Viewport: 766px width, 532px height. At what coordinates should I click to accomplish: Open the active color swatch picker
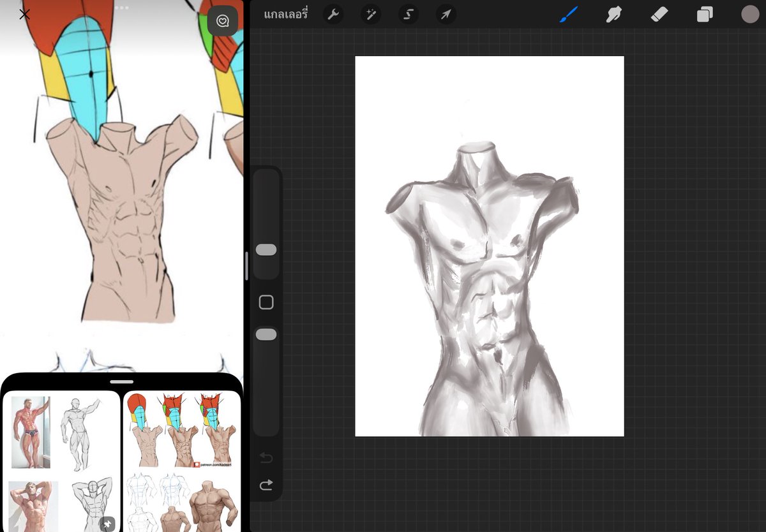click(x=750, y=14)
